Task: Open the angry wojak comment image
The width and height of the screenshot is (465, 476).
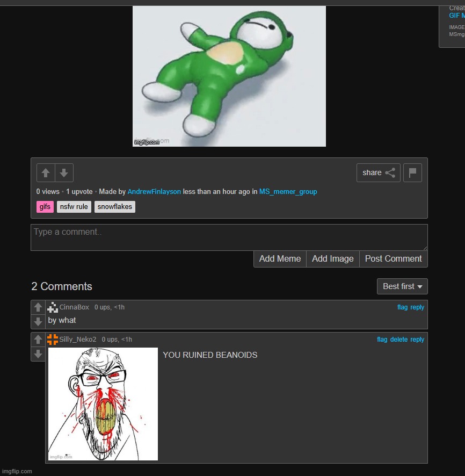Action: pyautogui.click(x=103, y=404)
